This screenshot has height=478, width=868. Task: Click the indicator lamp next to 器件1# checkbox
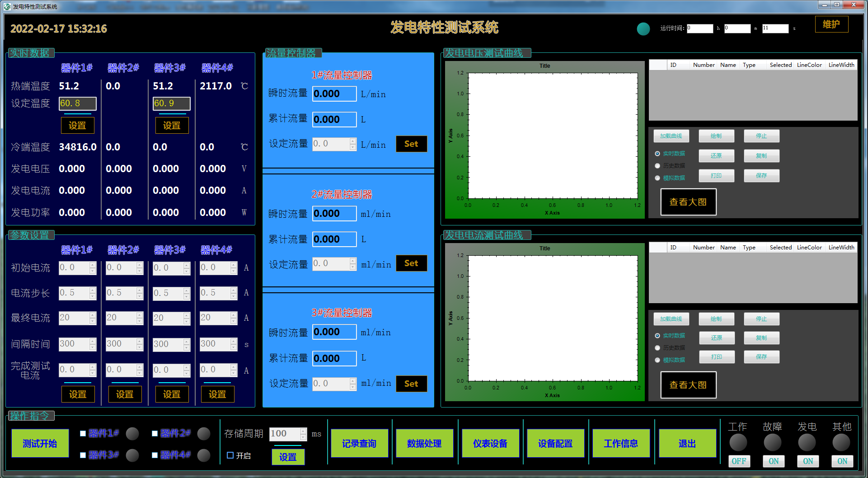tap(132, 434)
